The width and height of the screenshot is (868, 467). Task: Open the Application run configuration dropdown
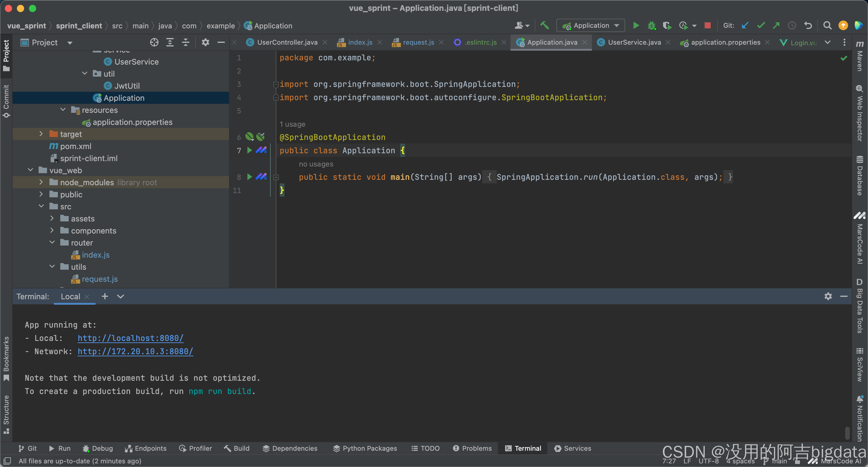coord(591,25)
